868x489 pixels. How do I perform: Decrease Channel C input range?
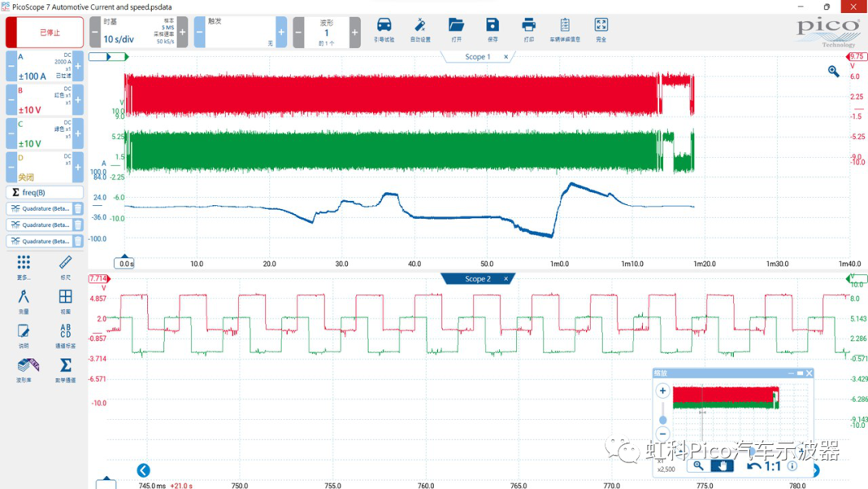(x=11, y=134)
